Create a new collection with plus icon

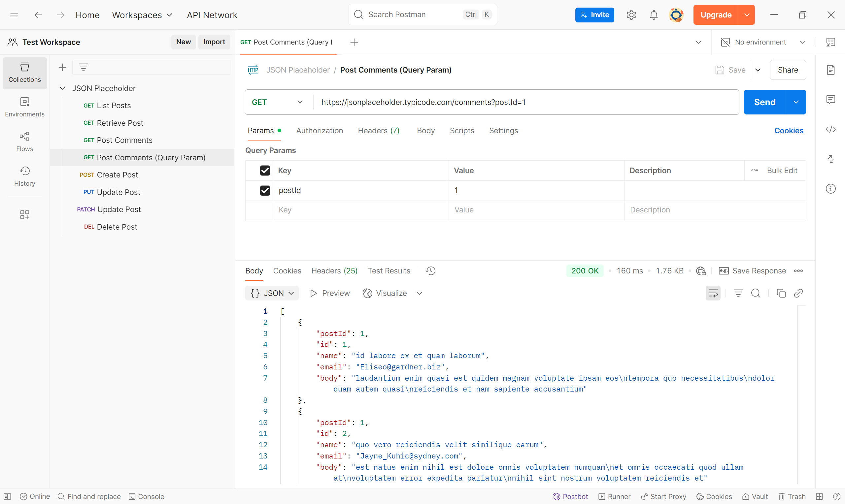pyautogui.click(x=62, y=67)
